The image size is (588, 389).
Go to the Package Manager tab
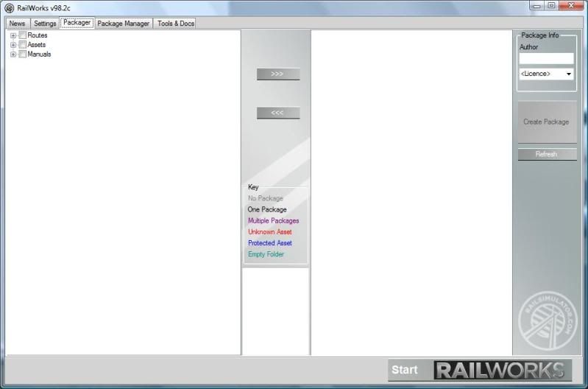click(x=124, y=24)
